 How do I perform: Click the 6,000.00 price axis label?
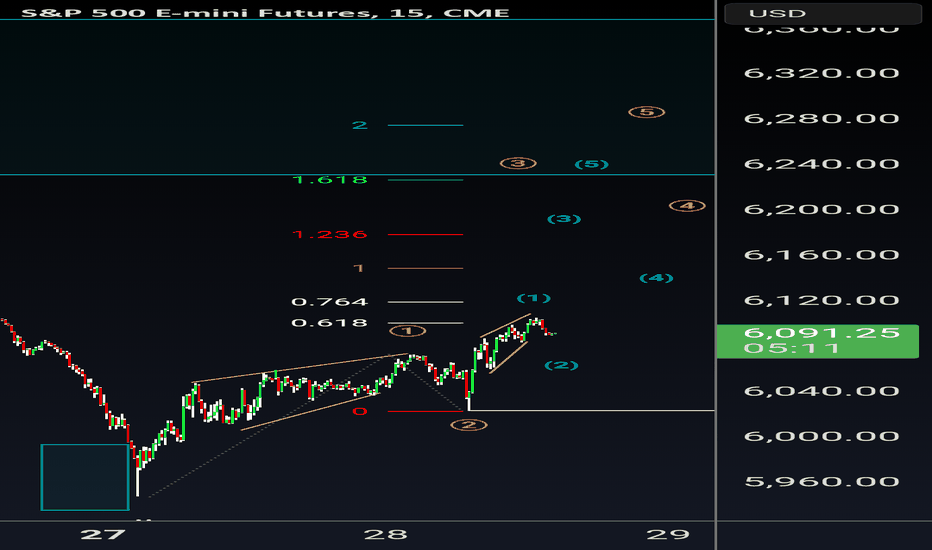(x=821, y=436)
